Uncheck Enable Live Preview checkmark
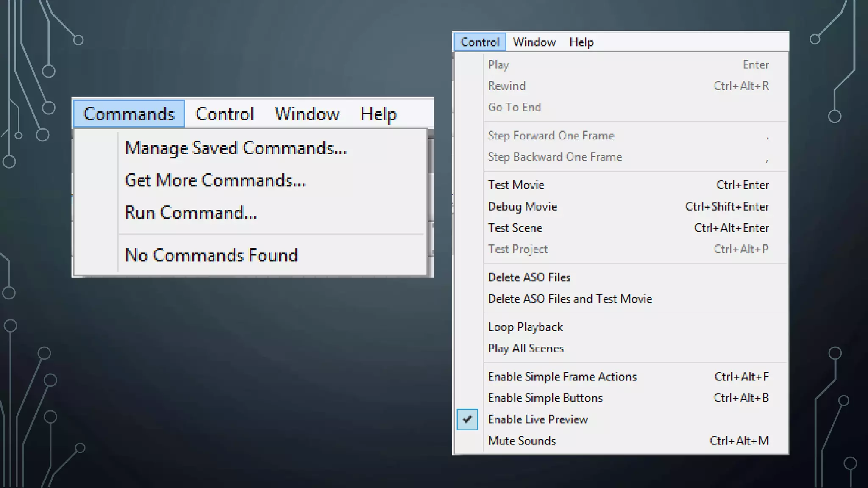Viewport: 868px width, 488px height. point(467,419)
